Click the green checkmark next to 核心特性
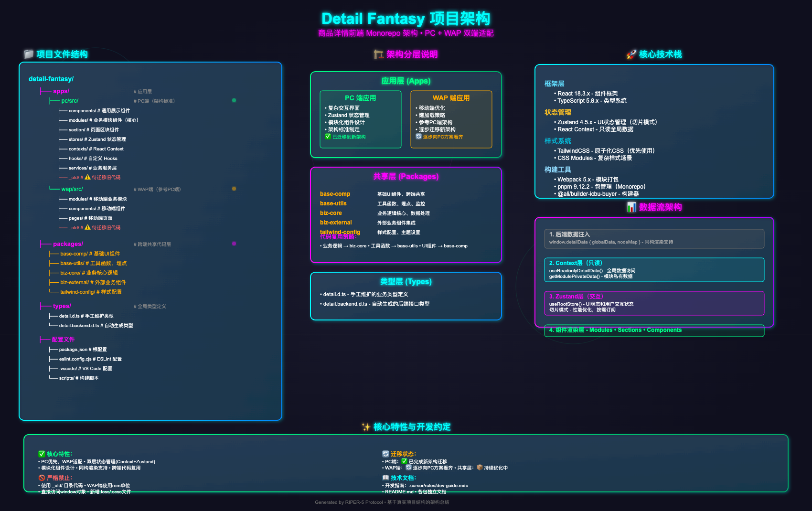 (42, 454)
